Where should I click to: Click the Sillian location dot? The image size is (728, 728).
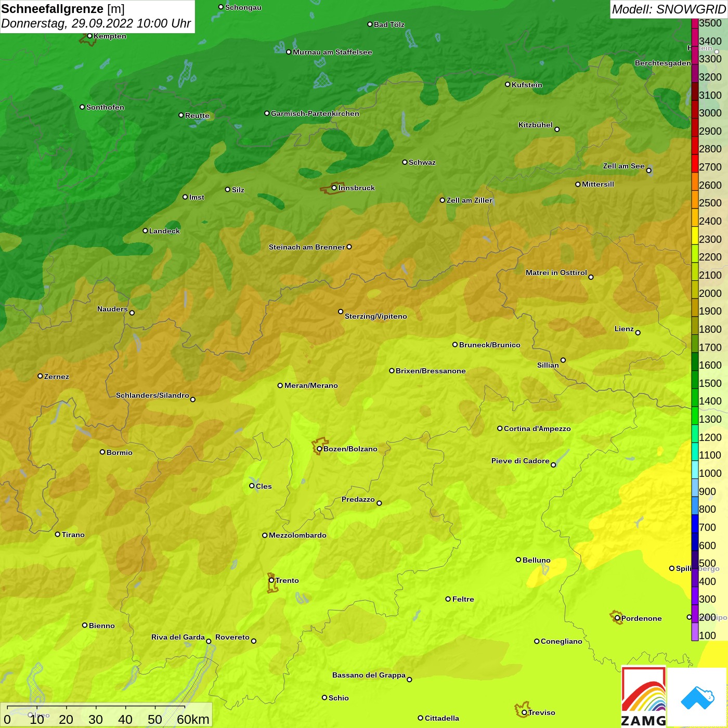[563, 360]
